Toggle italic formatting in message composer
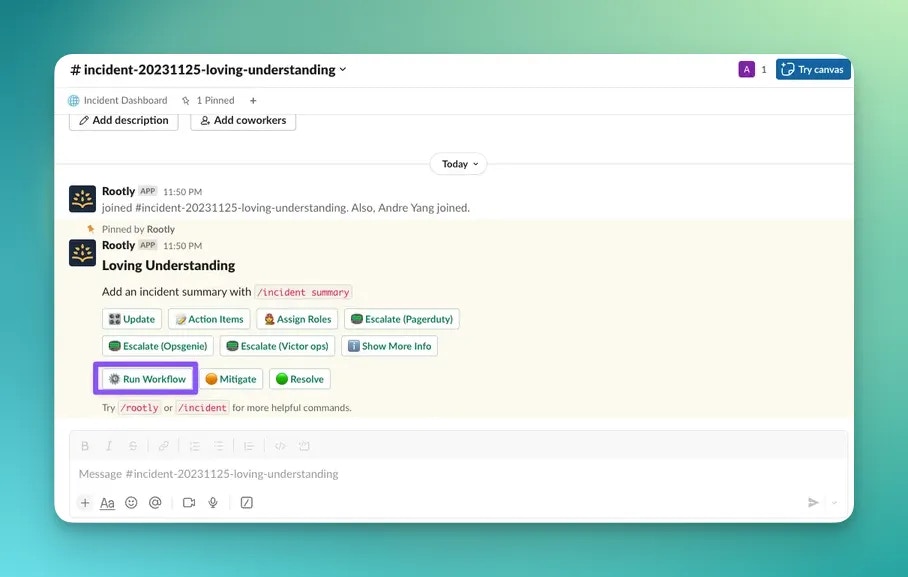Image resolution: width=908 pixels, height=577 pixels. coord(108,445)
